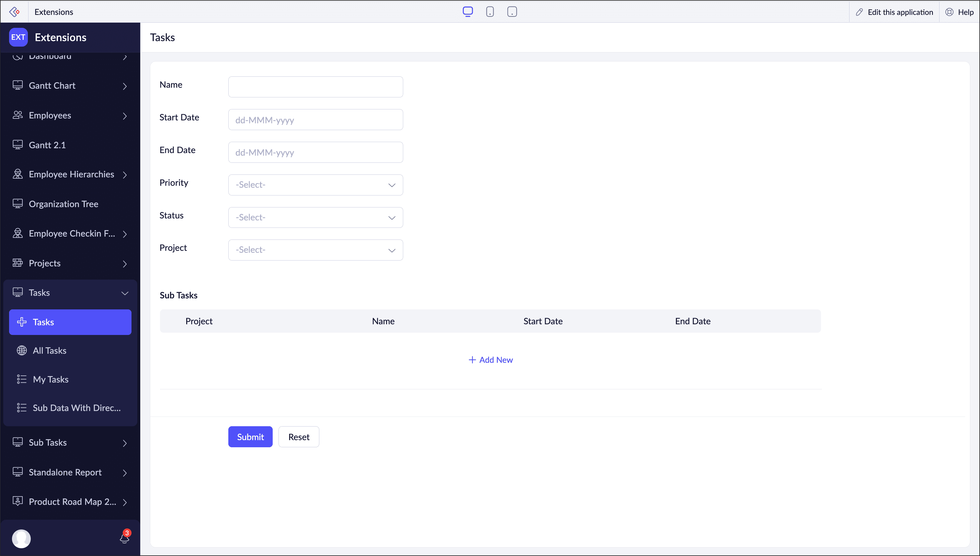Screen dimensions: 980x556
Task: Open Sub Data With Direc... report
Action: coord(70,408)
